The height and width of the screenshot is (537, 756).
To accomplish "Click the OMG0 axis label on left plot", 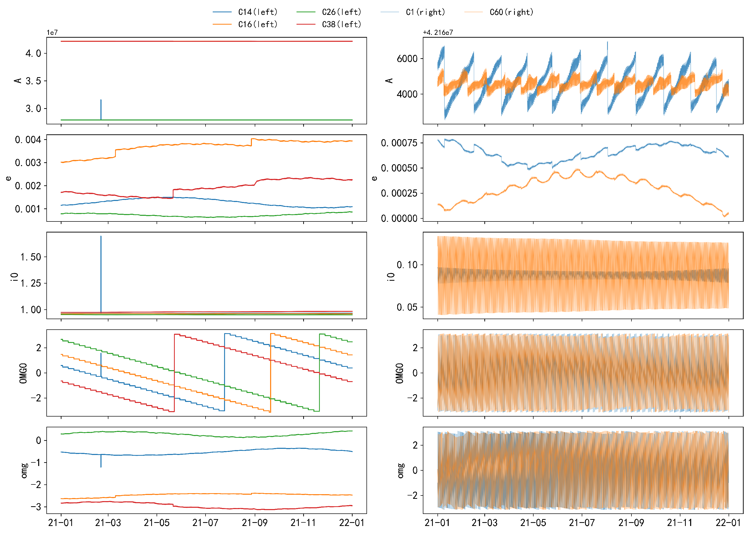I will 23,373.
